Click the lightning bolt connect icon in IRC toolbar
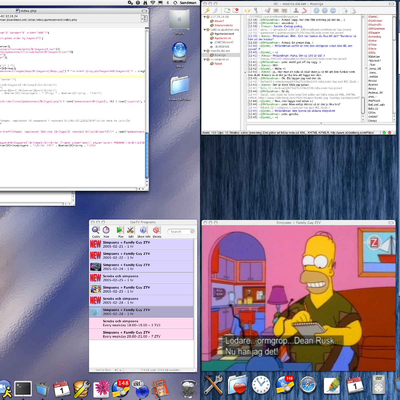 (207, 11)
